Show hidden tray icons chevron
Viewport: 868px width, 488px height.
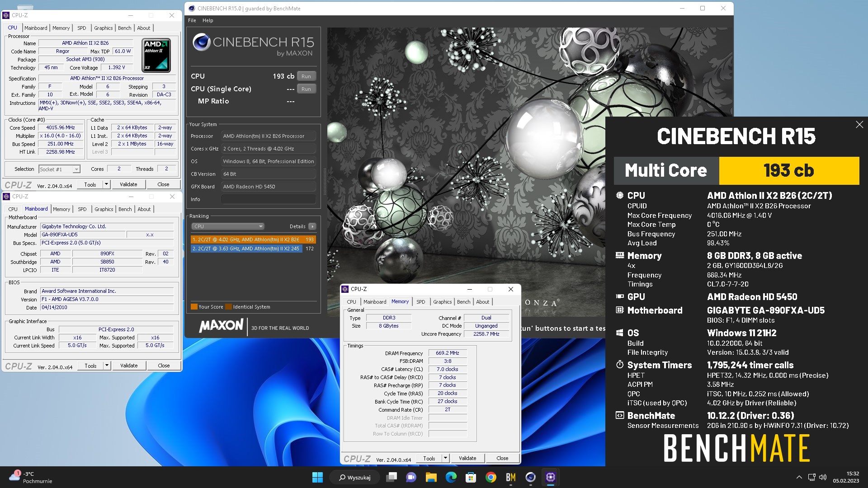(799, 477)
